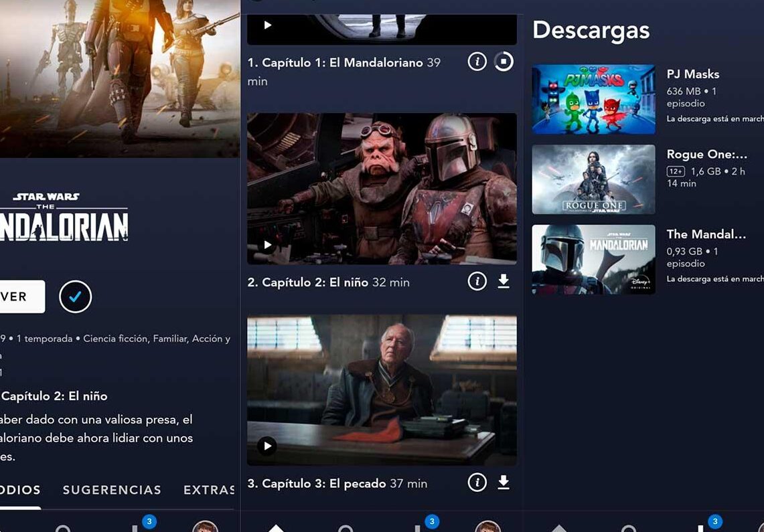Click The Mandalorian hero poster image
The height and width of the screenshot is (532, 764).
[120, 78]
